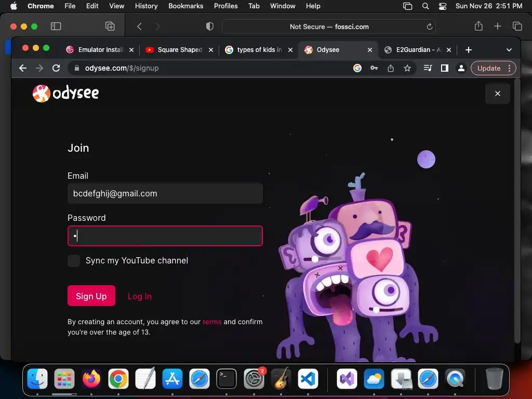Open Chrome profile icon
Viewport: 532px width, 399px height.
(461, 68)
